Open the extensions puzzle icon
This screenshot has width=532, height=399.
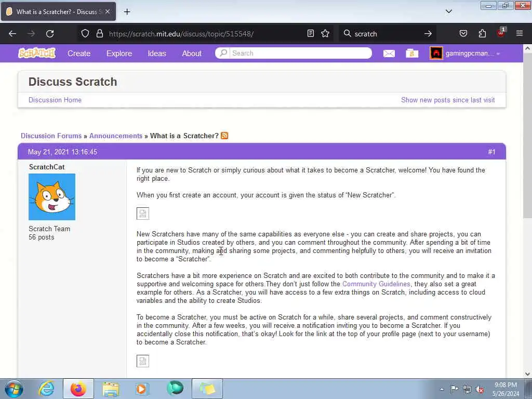[x=482, y=34]
